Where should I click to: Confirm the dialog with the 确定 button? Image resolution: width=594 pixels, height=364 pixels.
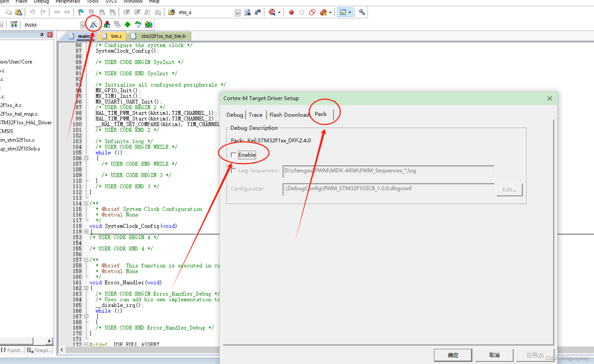(453, 355)
